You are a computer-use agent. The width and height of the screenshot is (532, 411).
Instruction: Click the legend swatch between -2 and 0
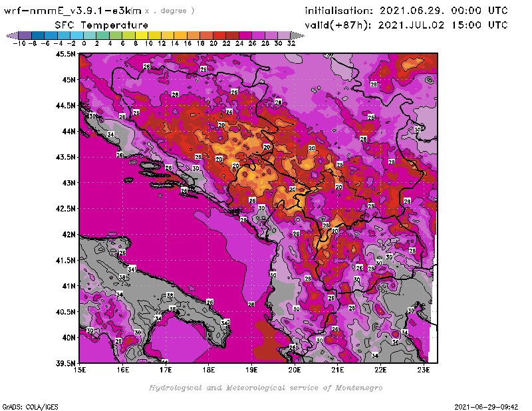point(76,35)
